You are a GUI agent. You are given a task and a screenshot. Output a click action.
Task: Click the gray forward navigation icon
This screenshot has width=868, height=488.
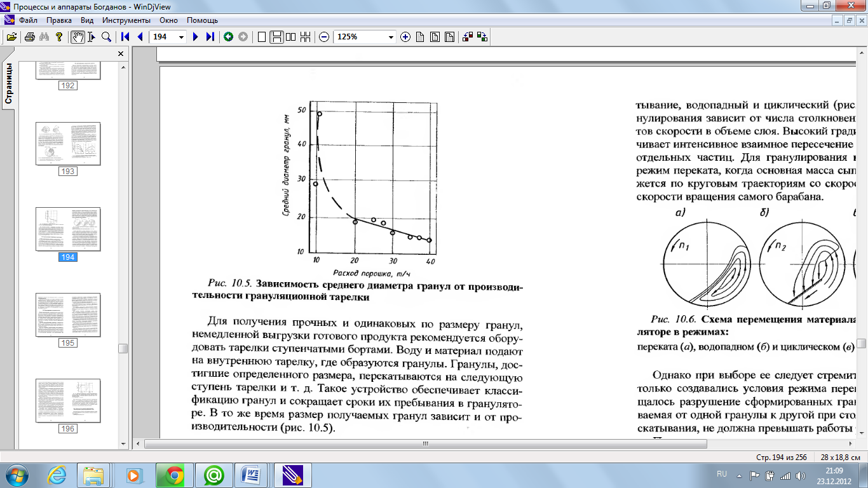click(x=243, y=37)
